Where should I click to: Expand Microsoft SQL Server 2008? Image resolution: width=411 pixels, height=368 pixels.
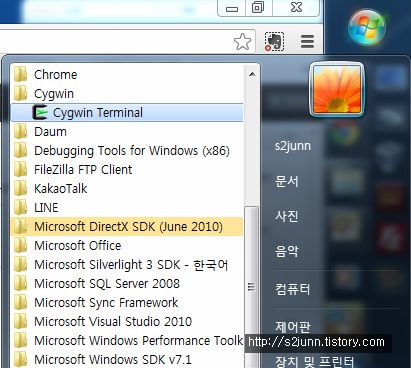(127, 283)
